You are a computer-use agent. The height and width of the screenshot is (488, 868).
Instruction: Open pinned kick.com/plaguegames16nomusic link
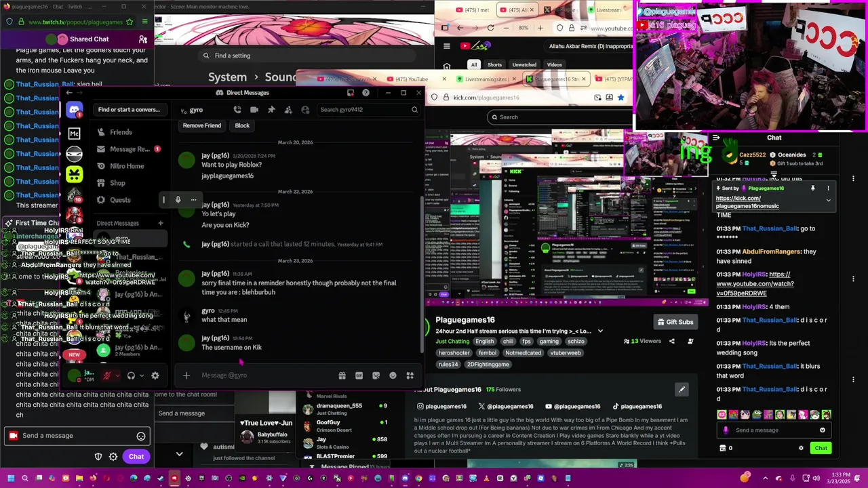click(747, 202)
